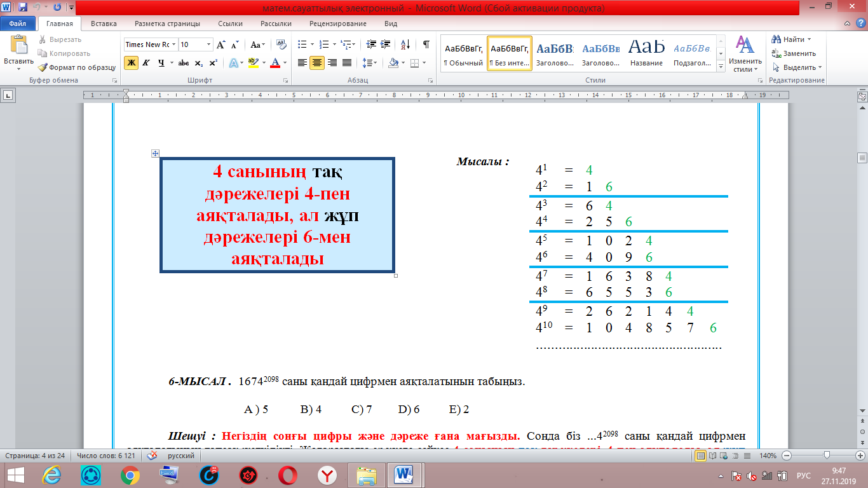This screenshot has height=488, width=868.
Task: Click the show paragraph marks (¶) icon
Action: [426, 44]
